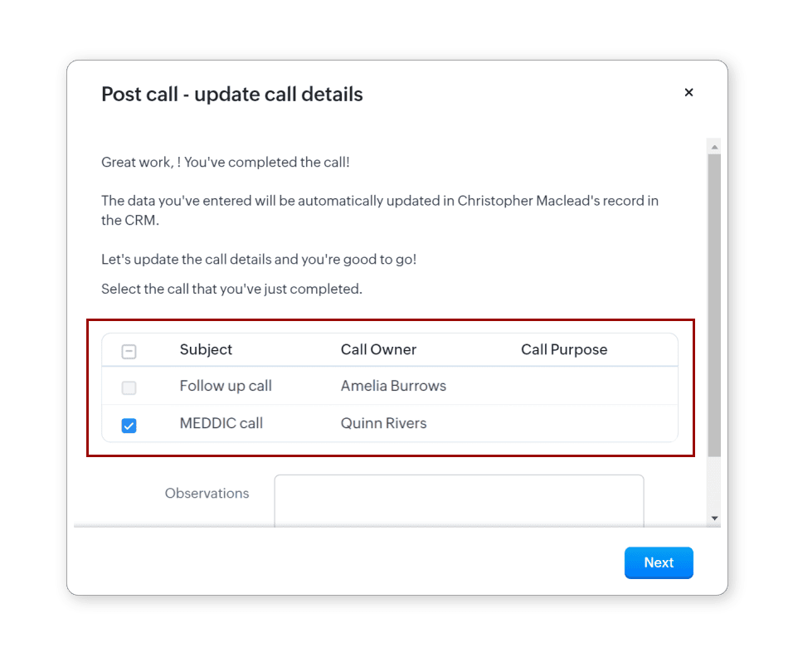The height and width of the screenshot is (672, 793).
Task: Close the Post call dialog
Action: tap(688, 93)
